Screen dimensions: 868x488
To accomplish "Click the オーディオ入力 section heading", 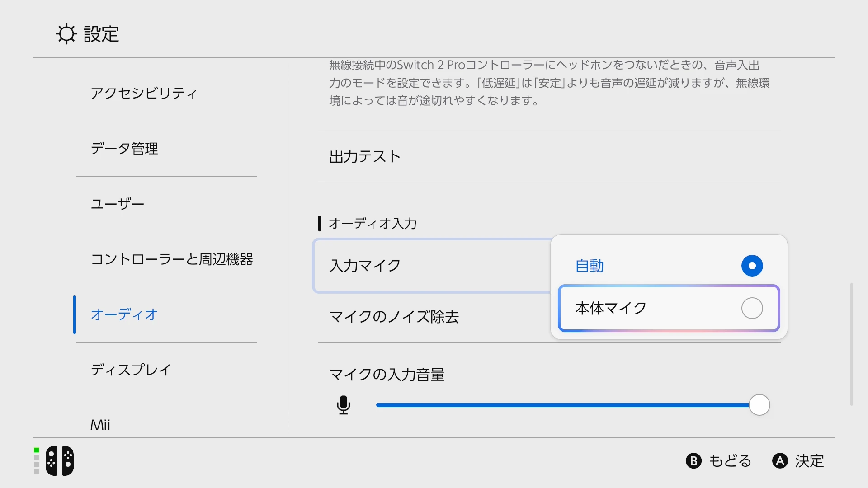I will click(373, 223).
